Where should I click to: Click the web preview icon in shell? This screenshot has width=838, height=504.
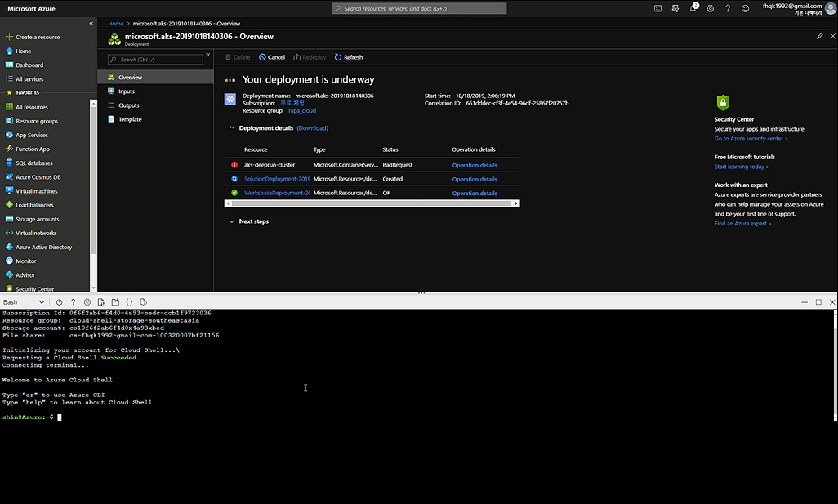click(143, 302)
